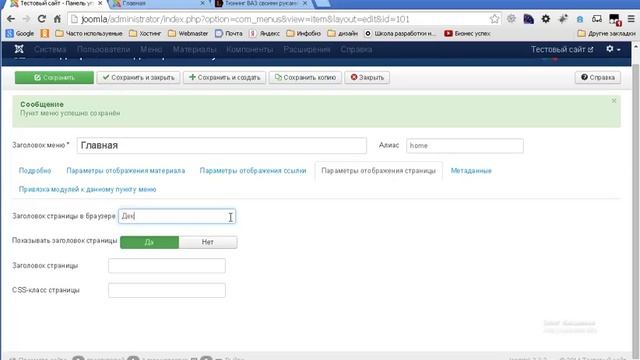Open Chrome hamburger menu
The width and height of the screenshot is (640, 360).
(x=631, y=19)
